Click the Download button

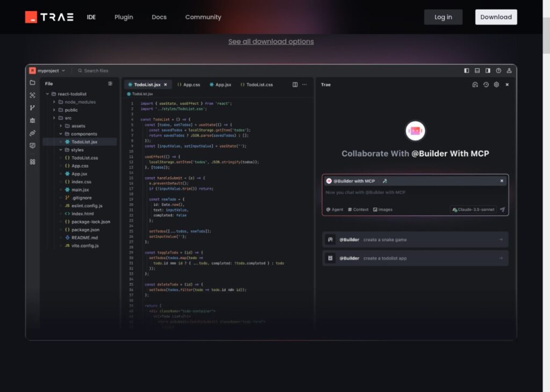click(496, 17)
